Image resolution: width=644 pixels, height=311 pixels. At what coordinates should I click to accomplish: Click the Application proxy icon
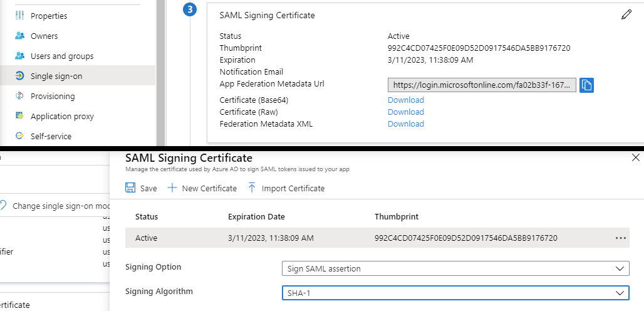point(19,116)
